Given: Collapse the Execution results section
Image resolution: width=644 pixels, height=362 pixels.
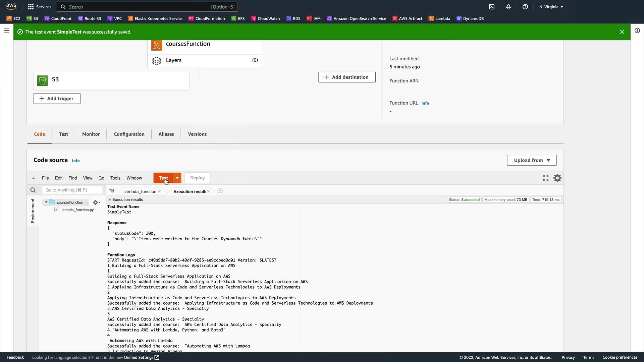Looking at the screenshot, I should pos(110,200).
